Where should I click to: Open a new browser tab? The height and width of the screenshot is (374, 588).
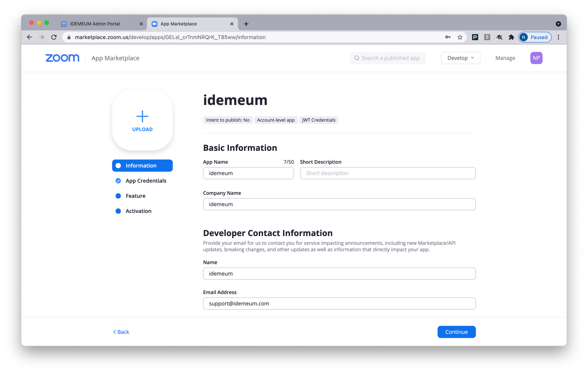pos(246,24)
